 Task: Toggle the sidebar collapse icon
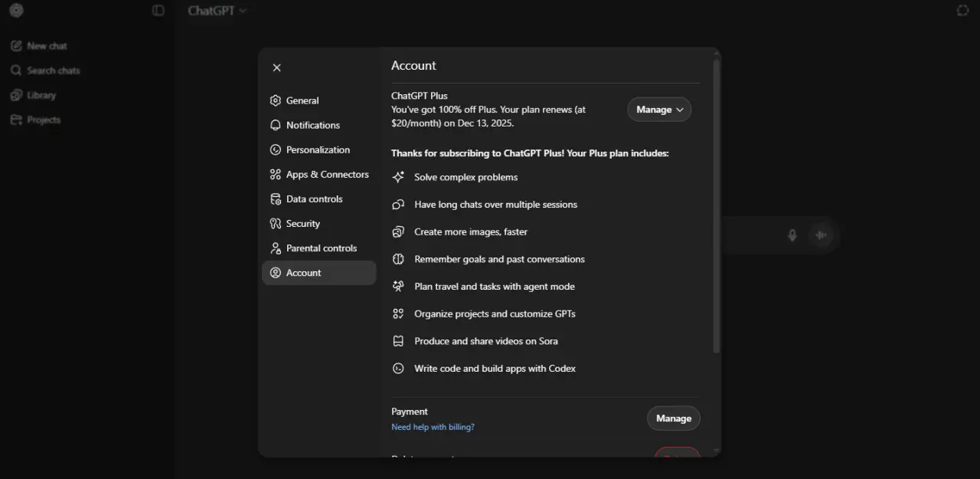click(x=158, y=11)
